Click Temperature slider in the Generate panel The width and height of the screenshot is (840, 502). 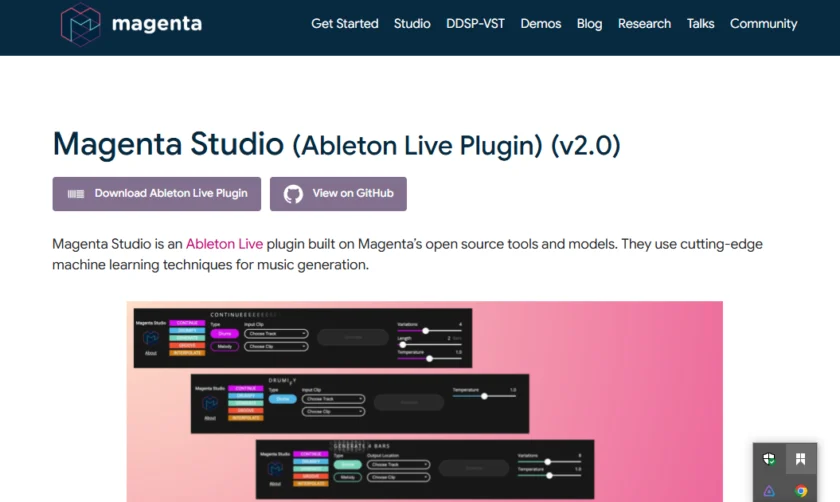click(x=549, y=476)
